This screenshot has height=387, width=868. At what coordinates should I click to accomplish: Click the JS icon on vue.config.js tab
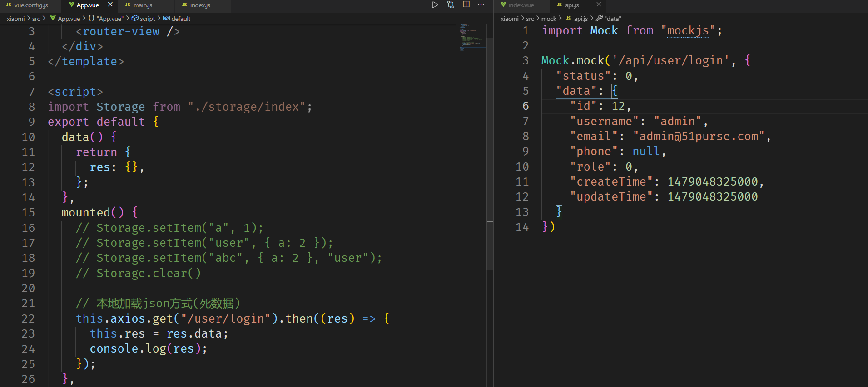click(9, 5)
